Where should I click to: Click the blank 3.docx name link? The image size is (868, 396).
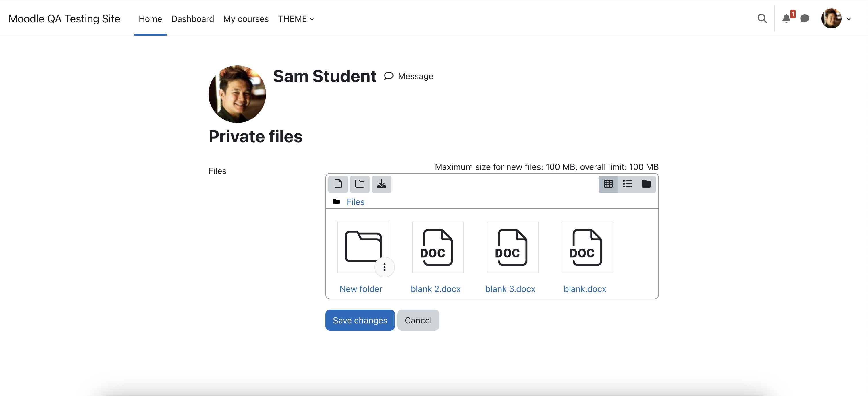click(510, 289)
